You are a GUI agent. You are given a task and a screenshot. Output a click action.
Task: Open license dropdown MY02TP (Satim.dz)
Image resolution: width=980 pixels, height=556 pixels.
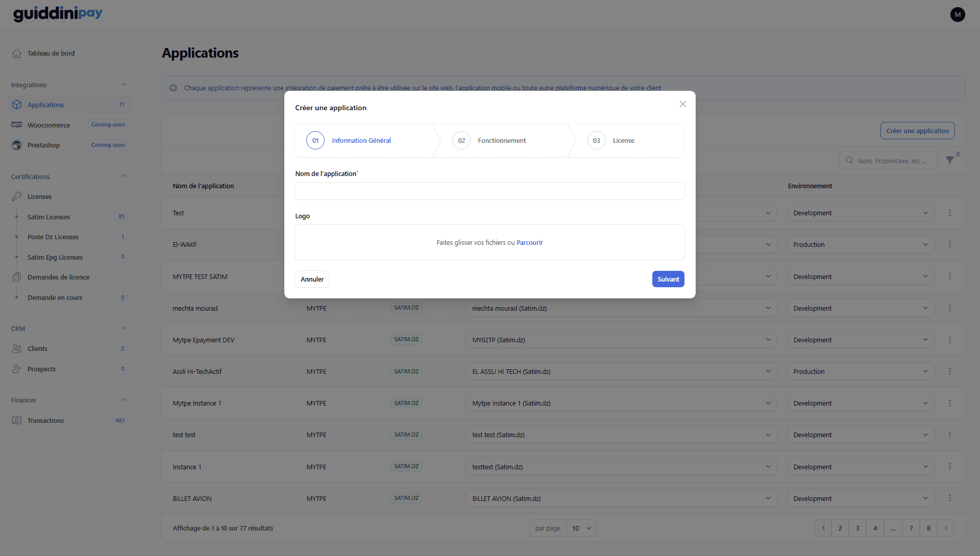[x=621, y=340]
